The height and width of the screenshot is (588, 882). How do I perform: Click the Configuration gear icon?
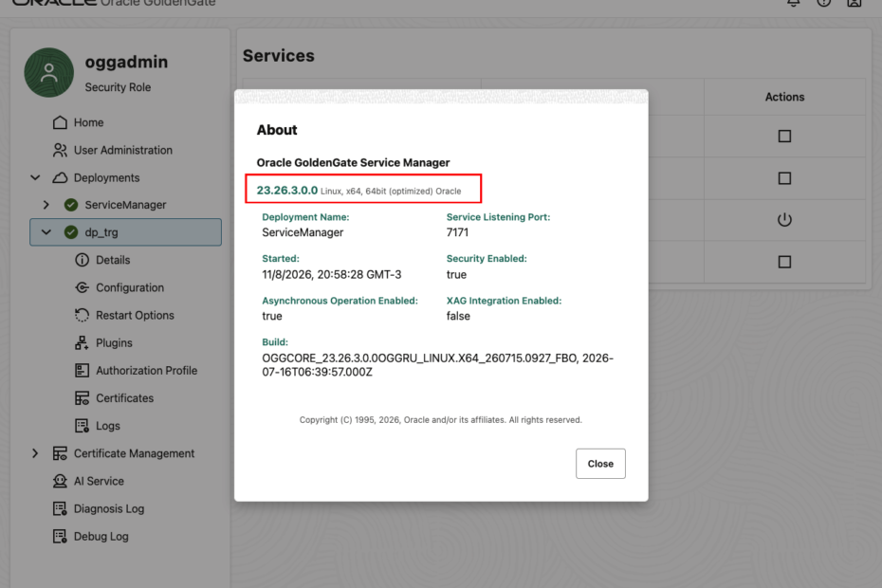(x=83, y=287)
